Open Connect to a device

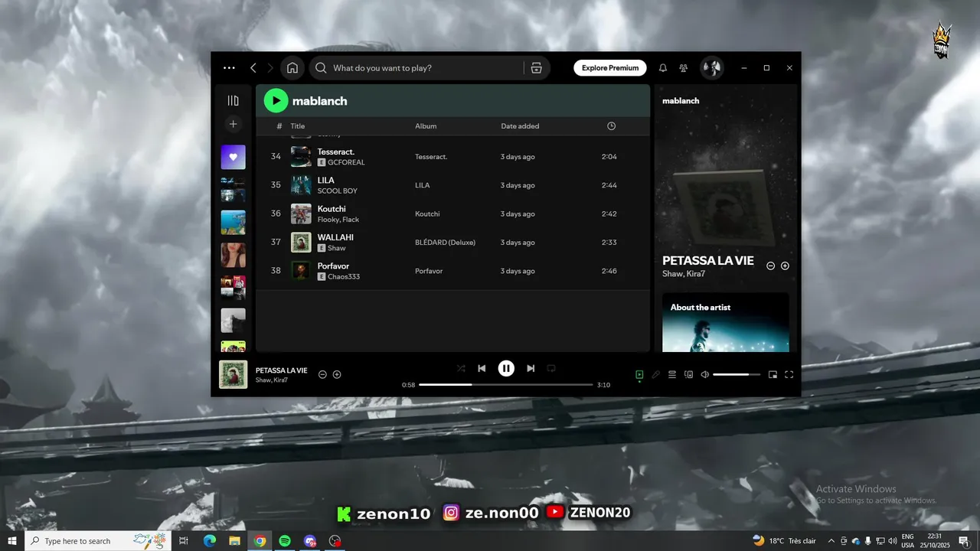pyautogui.click(x=688, y=374)
